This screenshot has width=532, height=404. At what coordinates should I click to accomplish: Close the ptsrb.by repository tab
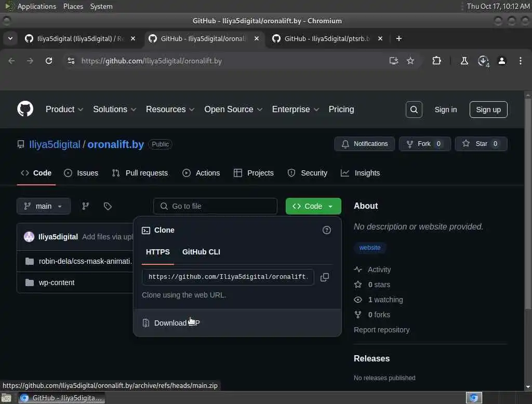[x=380, y=38]
